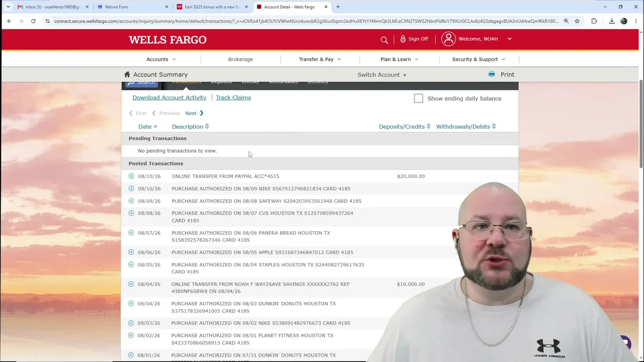Click the $10,000.00 deposit amount
644x362 pixels.
[x=411, y=284]
